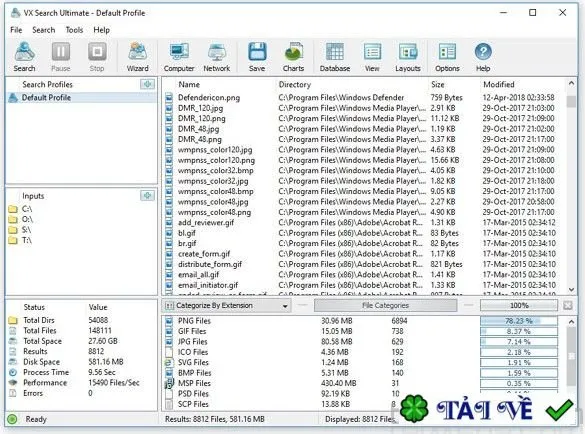Open the search Wizard
The image size is (585, 434).
[137, 57]
